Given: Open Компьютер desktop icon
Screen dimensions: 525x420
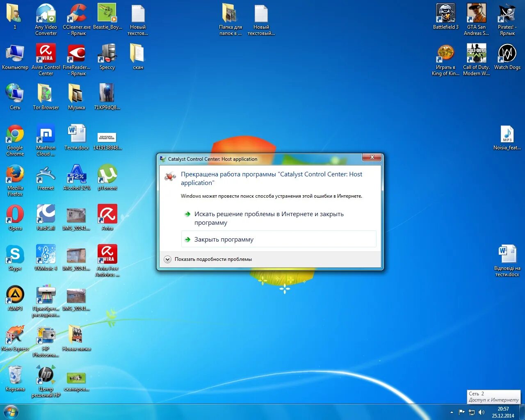Looking at the screenshot, I should [15, 57].
